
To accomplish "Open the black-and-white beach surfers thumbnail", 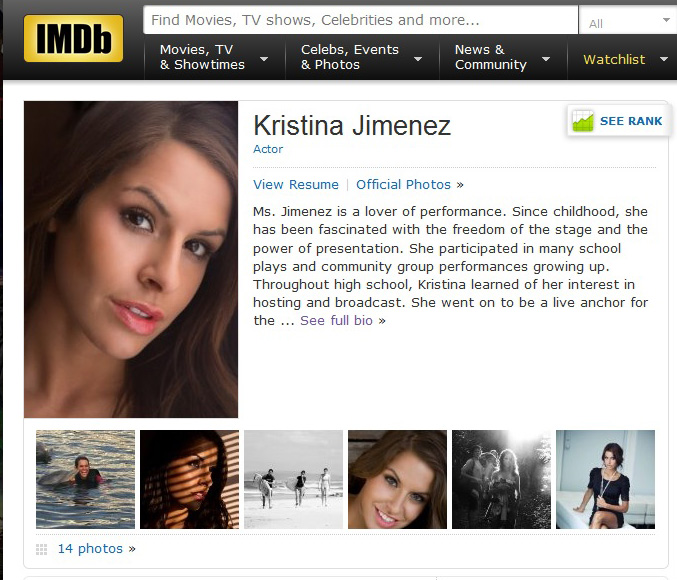I will (x=293, y=479).
